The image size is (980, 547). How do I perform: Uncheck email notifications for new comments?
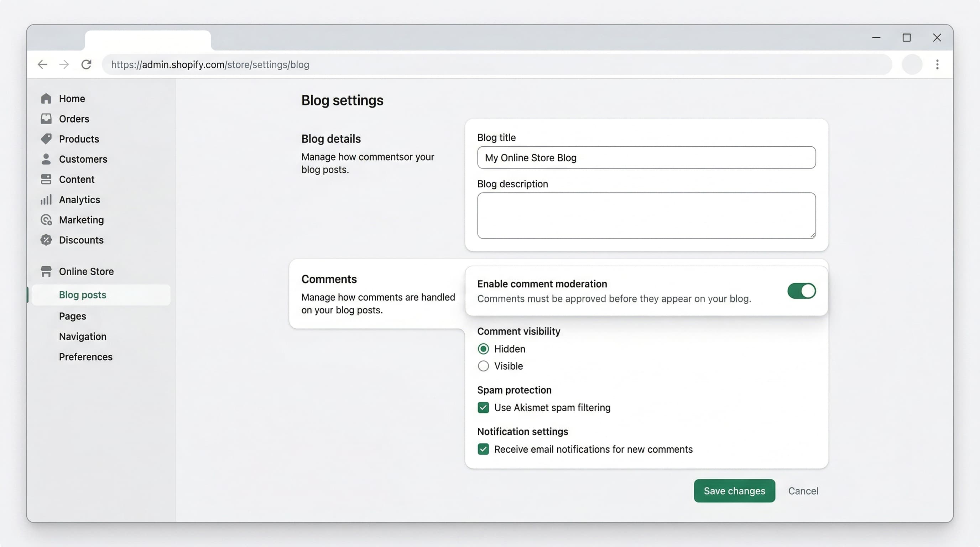[483, 449]
